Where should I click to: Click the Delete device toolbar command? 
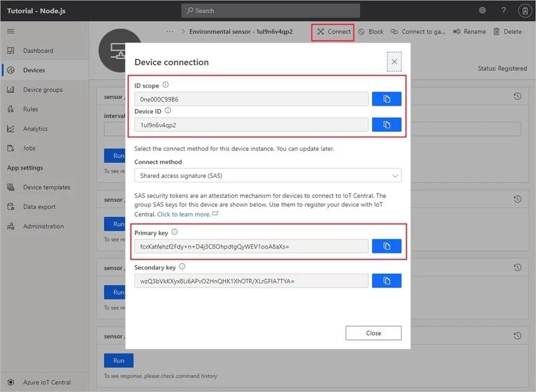tap(508, 32)
